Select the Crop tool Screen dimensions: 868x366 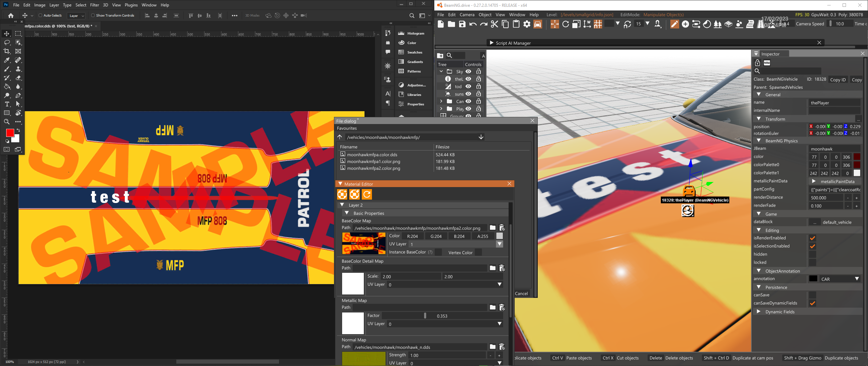(x=7, y=51)
